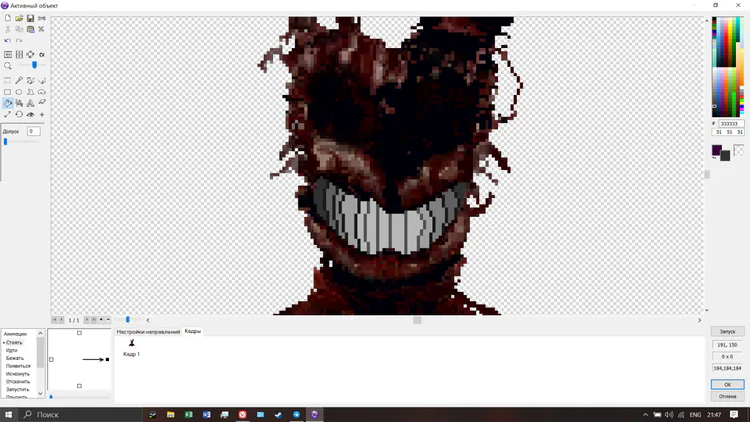The height and width of the screenshot is (422, 750).
Task: Select the Polygon shape tool
Action: (x=30, y=92)
